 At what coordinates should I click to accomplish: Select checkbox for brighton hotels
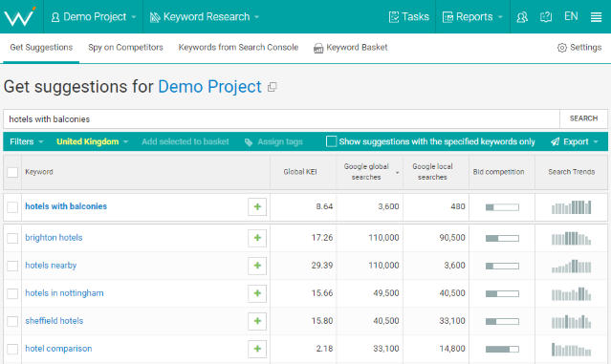click(x=12, y=238)
